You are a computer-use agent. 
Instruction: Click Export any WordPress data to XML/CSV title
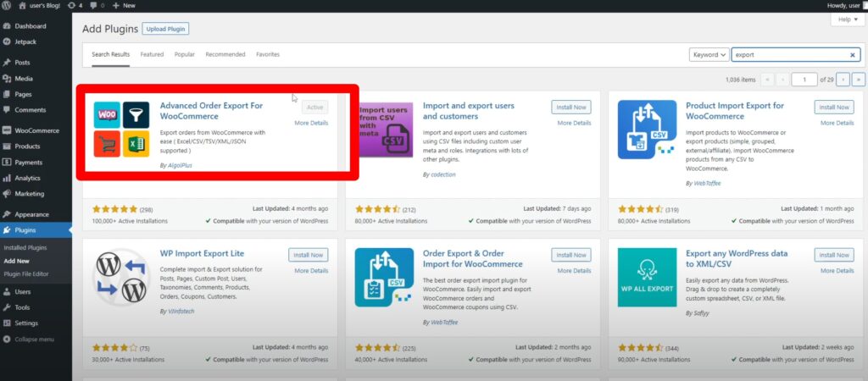737,259
